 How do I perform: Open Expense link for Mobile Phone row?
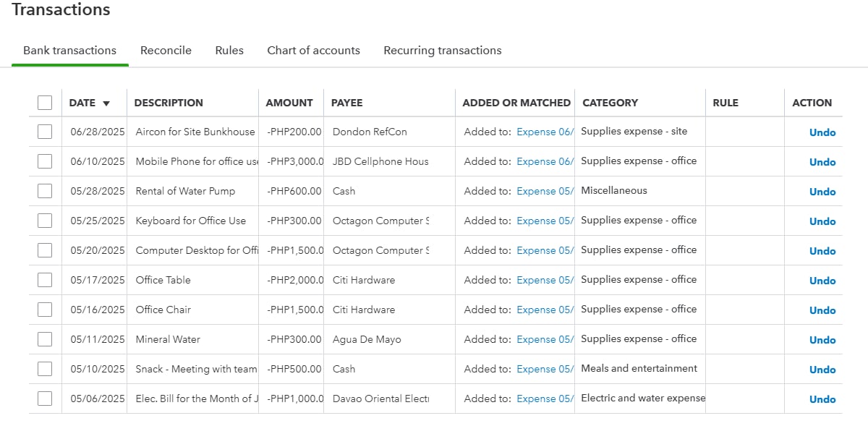tap(545, 161)
